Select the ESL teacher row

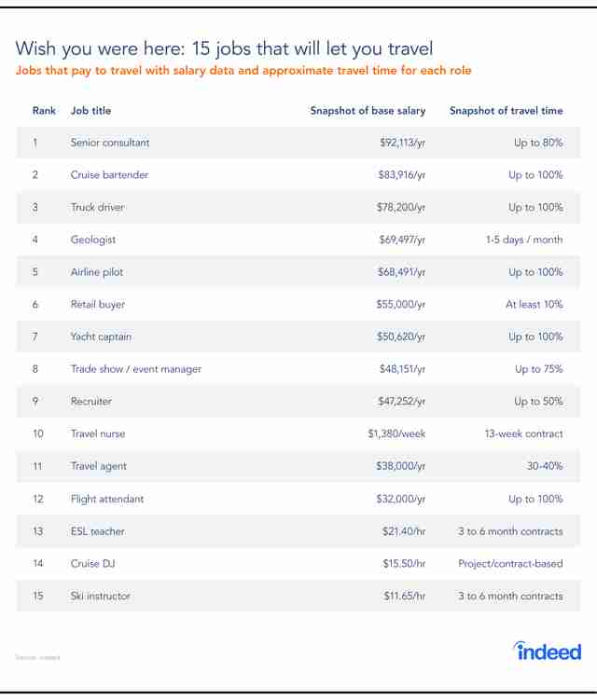[298, 531]
